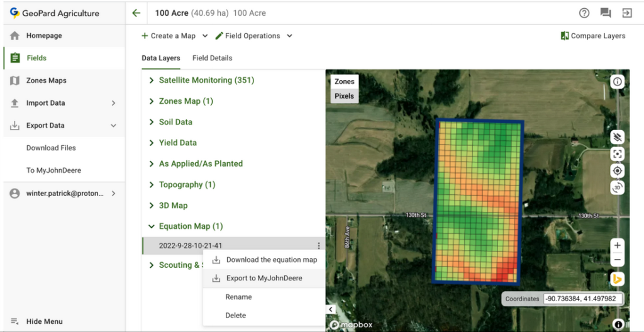644x332 pixels.
Task: Click the Coordinates input field
Action: click(x=583, y=299)
